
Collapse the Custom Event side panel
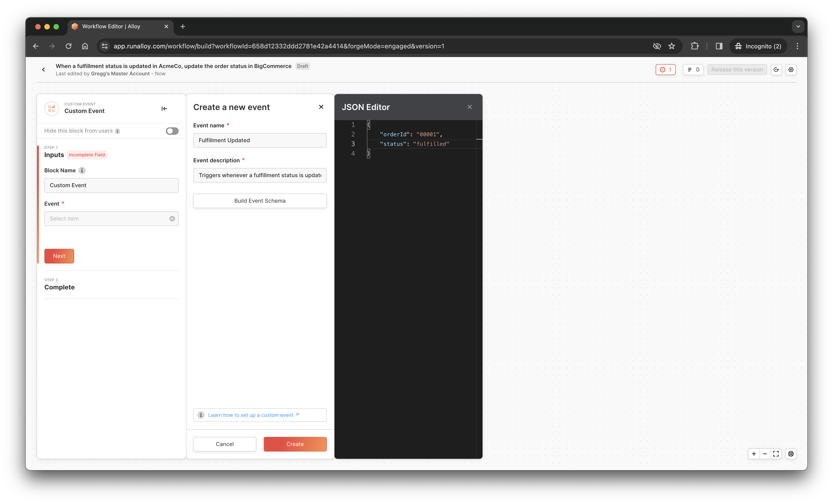click(164, 108)
